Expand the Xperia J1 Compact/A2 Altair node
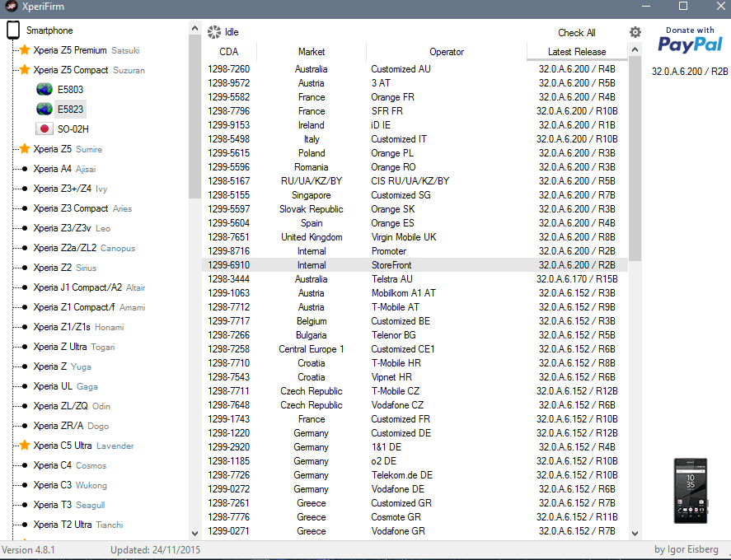 pyautogui.click(x=25, y=287)
